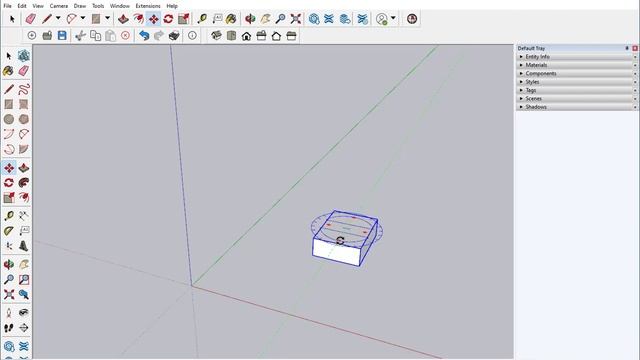Image resolution: width=640 pixels, height=360 pixels.
Task: Select the Walk footprints tool
Action: (9, 328)
